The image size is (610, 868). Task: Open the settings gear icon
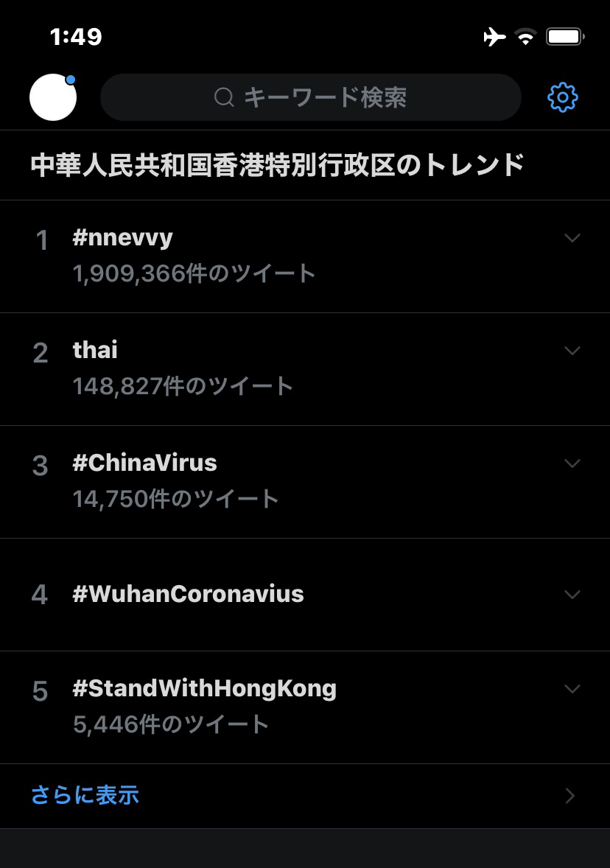pos(562,97)
